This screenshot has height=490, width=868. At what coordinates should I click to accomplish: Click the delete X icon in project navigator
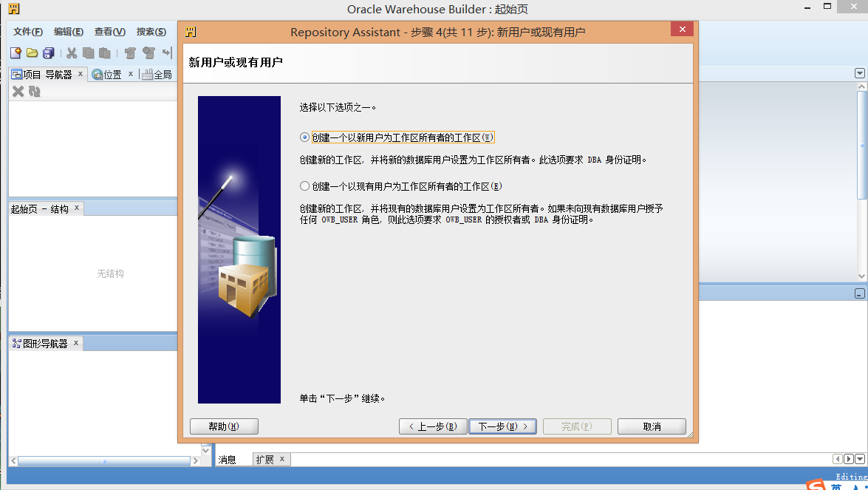(18, 92)
